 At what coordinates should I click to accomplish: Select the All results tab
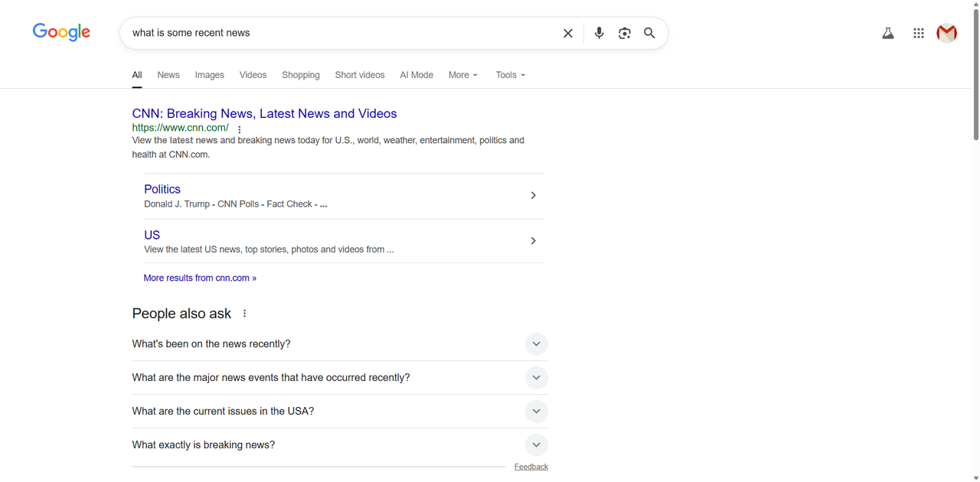(x=137, y=75)
